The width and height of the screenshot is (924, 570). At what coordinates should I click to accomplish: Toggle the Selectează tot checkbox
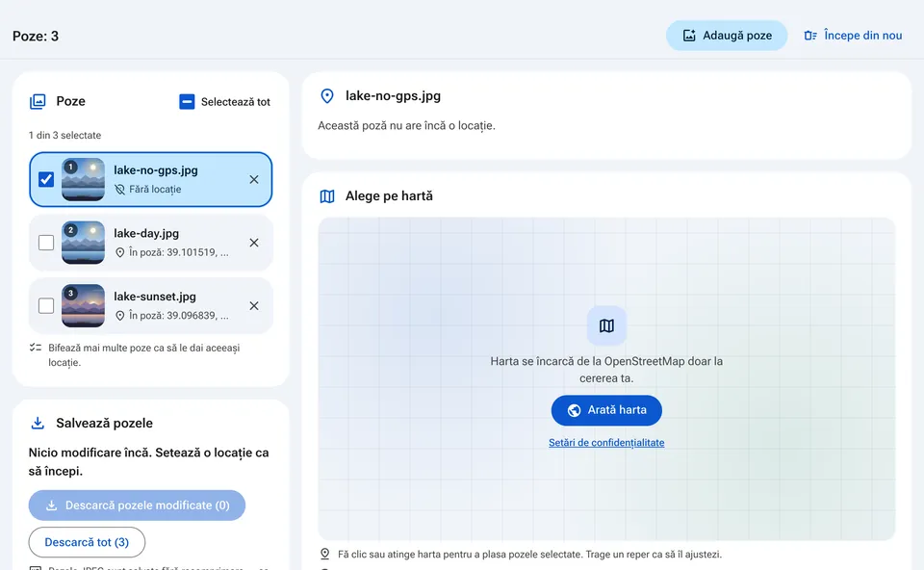coord(187,102)
